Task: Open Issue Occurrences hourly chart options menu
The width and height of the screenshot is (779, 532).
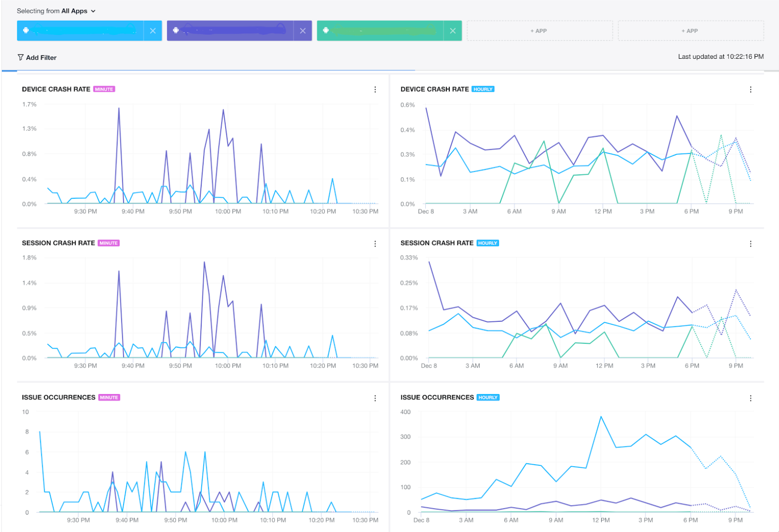Action: pos(750,398)
